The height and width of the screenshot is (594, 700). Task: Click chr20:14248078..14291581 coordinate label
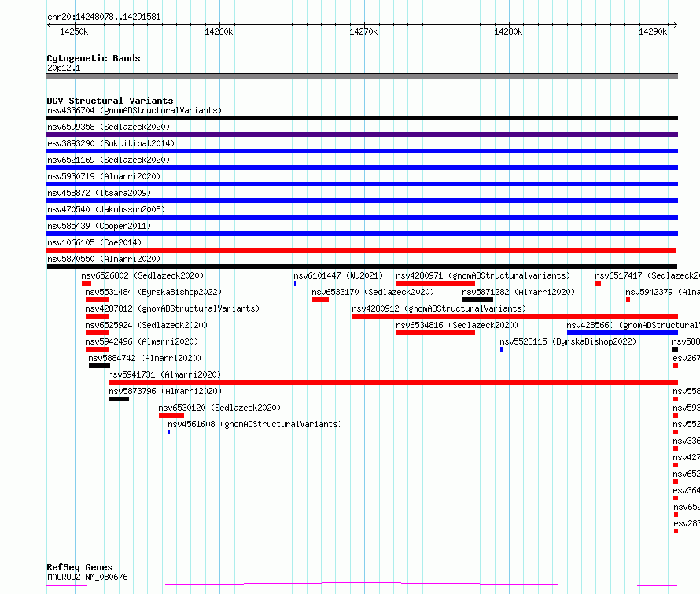104,17
